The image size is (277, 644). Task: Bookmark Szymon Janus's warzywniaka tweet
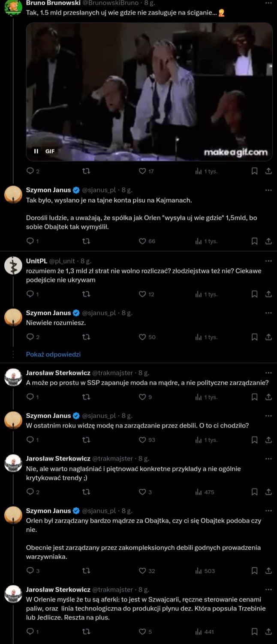click(x=254, y=571)
